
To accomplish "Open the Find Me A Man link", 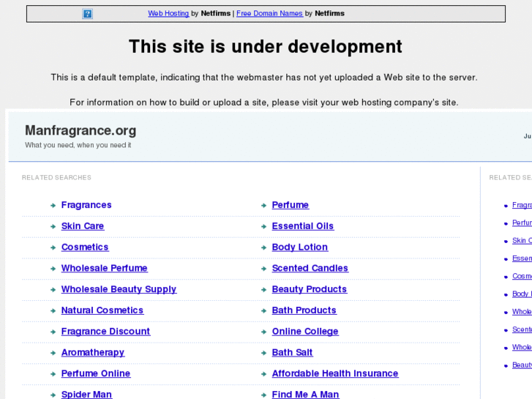I will (x=305, y=395).
